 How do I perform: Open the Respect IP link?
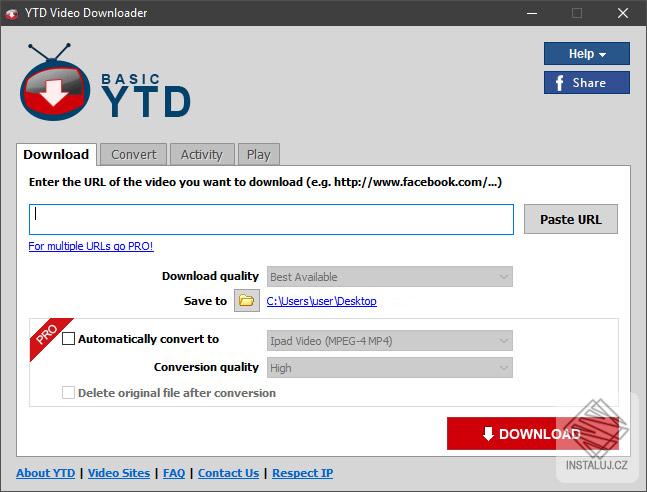302,473
